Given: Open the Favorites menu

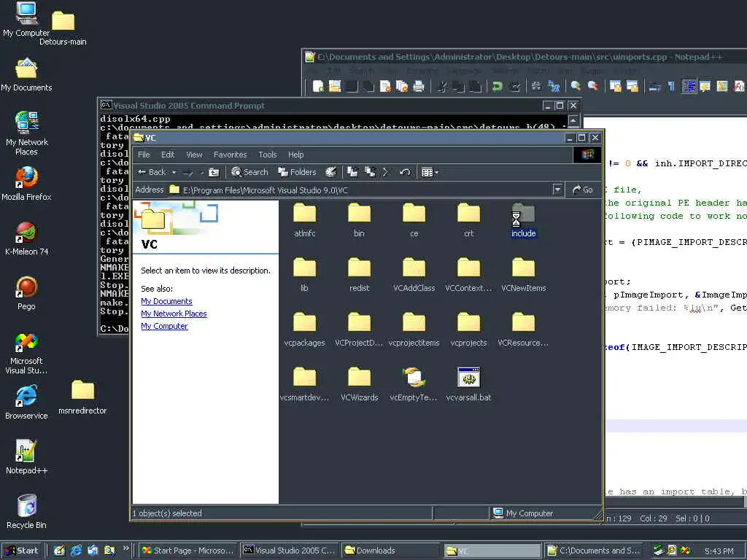Looking at the screenshot, I should pos(230,155).
